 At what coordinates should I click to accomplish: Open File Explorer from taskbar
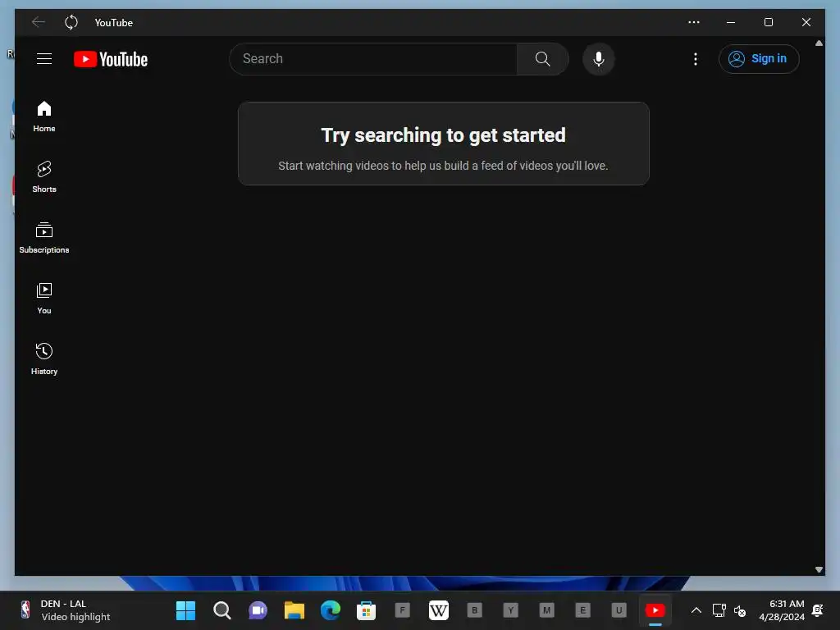click(294, 610)
